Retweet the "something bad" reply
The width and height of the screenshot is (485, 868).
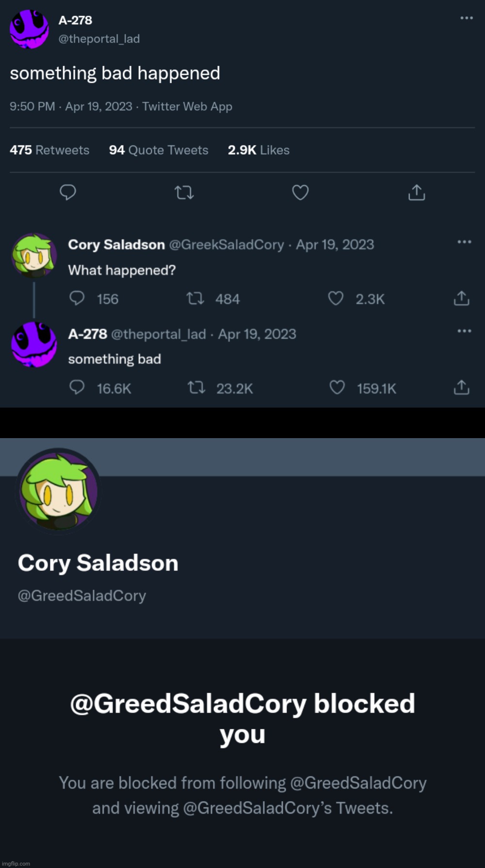click(x=196, y=388)
